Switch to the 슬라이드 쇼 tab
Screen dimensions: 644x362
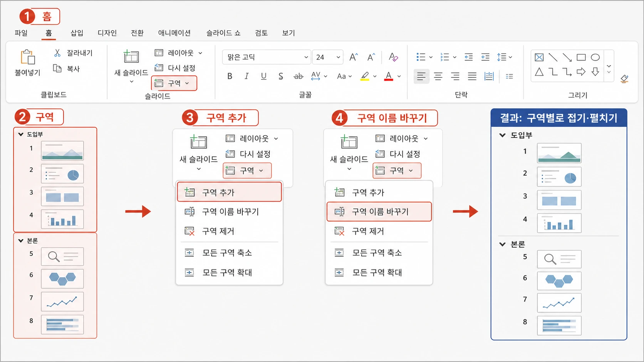pos(223,33)
